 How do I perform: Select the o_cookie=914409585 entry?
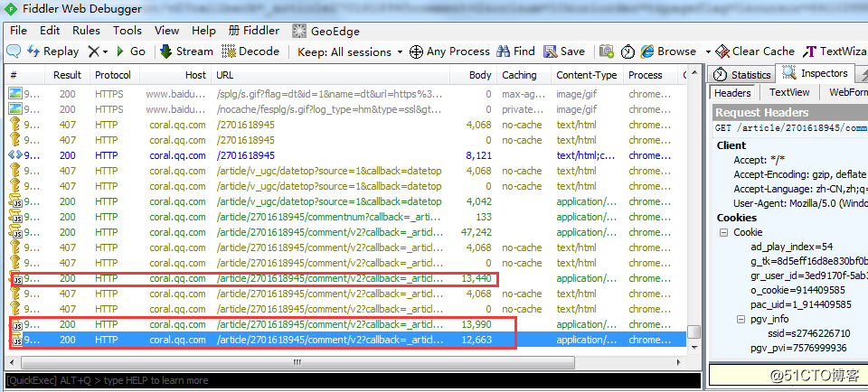click(x=797, y=290)
